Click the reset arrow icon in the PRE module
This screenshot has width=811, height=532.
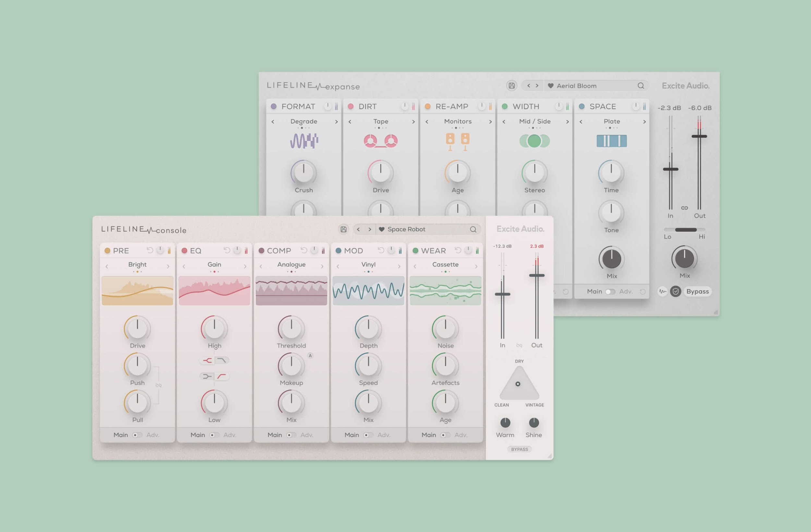150,250
